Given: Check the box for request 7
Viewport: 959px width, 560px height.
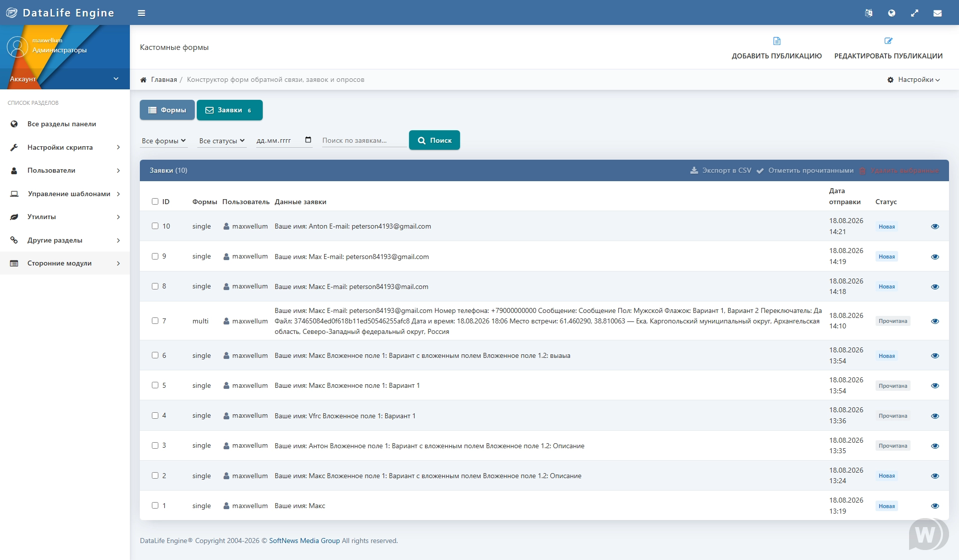Looking at the screenshot, I should pos(155,320).
